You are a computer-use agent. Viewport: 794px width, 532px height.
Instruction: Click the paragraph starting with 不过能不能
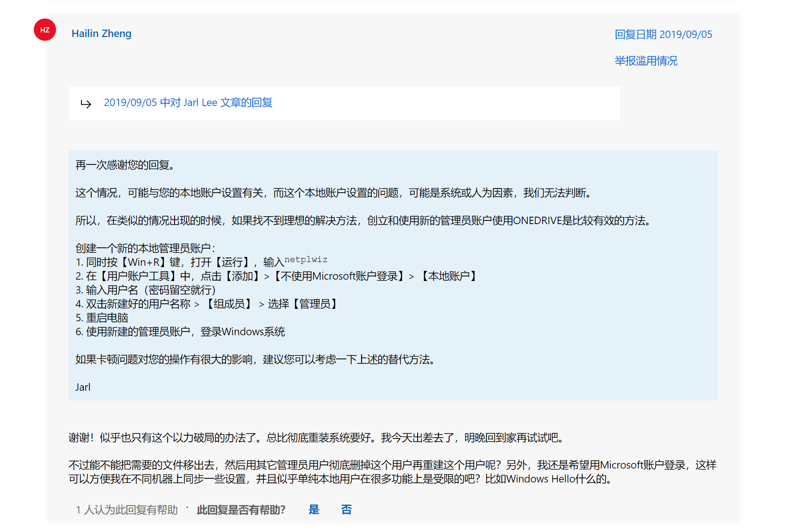(392, 472)
